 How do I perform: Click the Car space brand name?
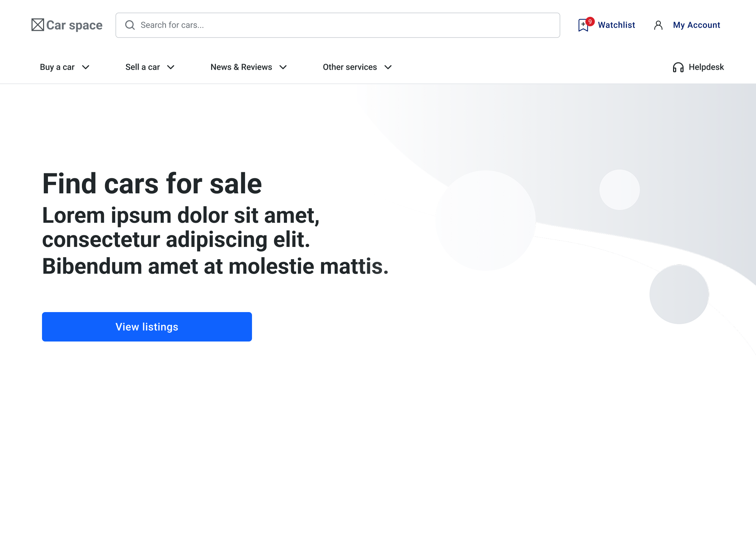[74, 25]
